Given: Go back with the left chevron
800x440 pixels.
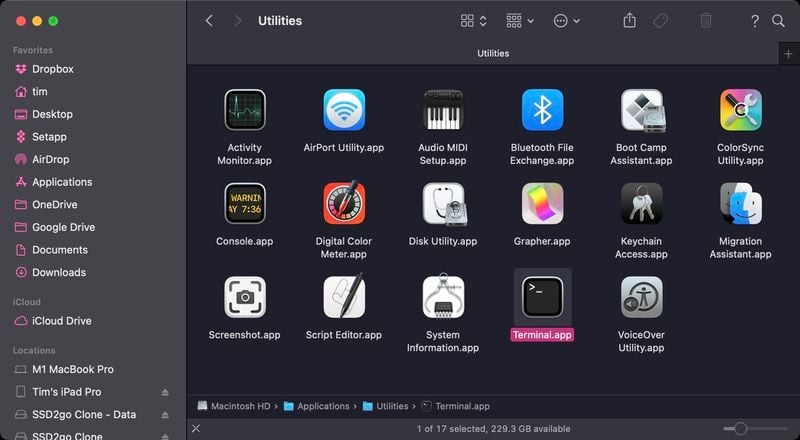Looking at the screenshot, I should point(209,21).
